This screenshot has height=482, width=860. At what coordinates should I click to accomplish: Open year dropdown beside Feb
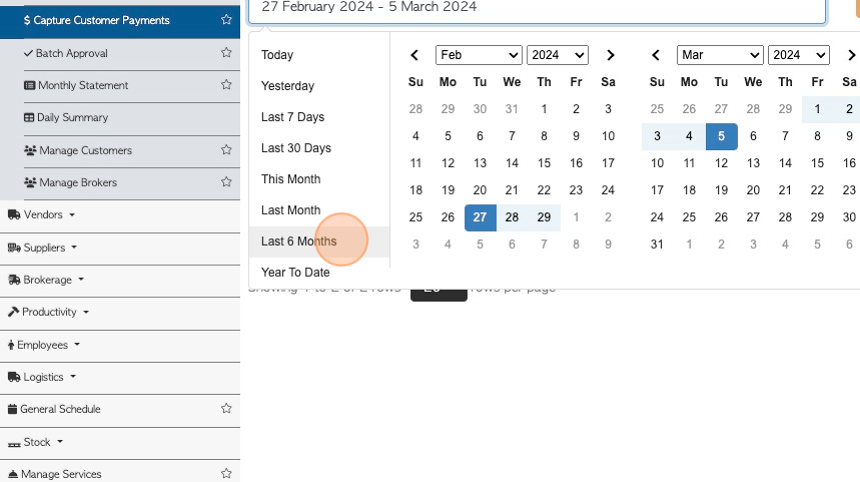pos(557,55)
